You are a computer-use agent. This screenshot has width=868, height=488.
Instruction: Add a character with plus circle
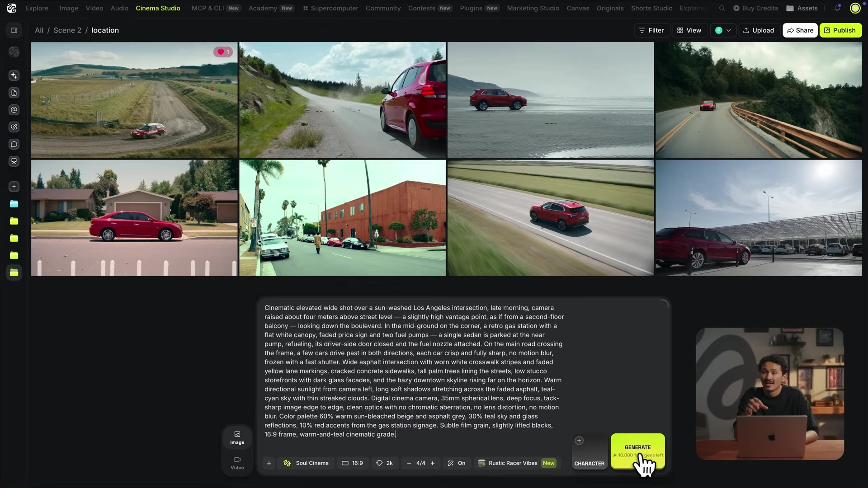pyautogui.click(x=579, y=441)
